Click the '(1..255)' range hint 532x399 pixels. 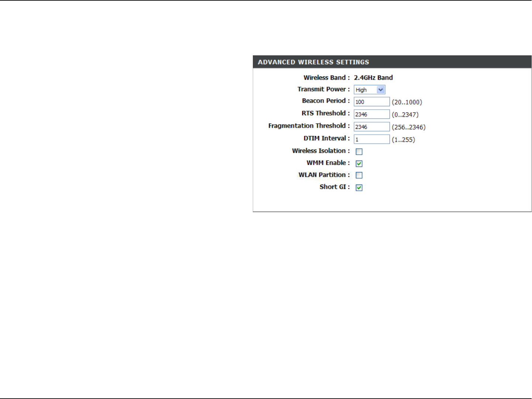[403, 140]
